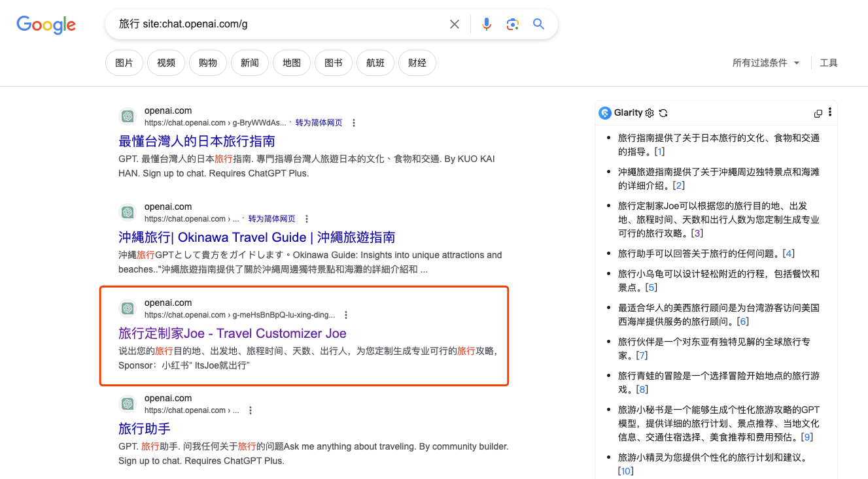
Task: Open options menu for 旅行定制家Joe result
Action: click(x=346, y=315)
